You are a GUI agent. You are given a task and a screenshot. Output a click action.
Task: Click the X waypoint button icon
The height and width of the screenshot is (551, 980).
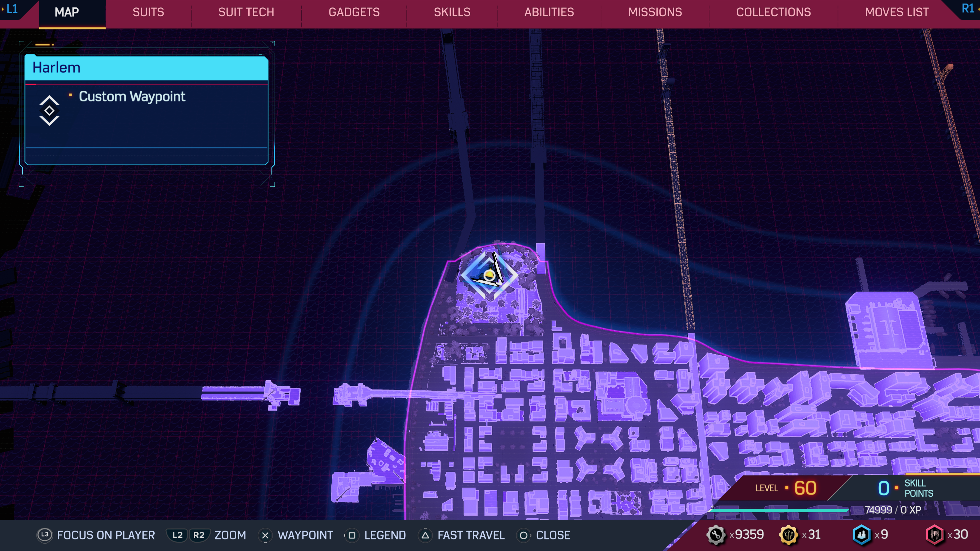[265, 535]
